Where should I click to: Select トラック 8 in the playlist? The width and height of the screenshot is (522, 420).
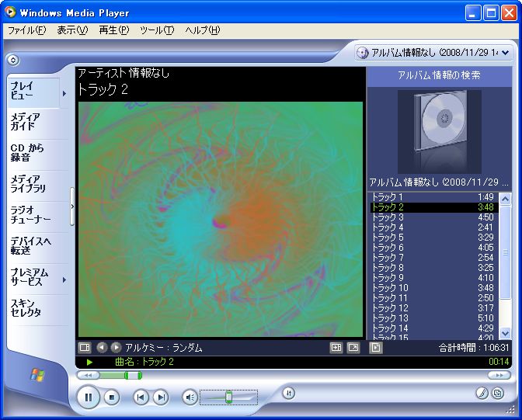(434, 268)
